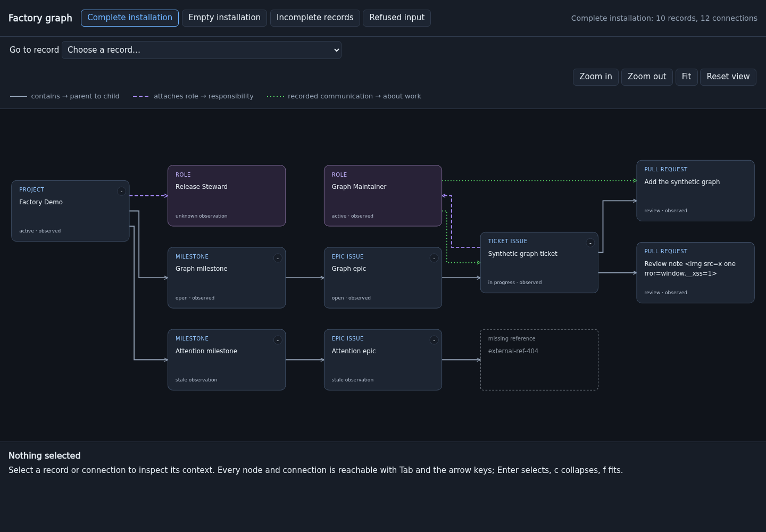Select the 'Add the synthetic graph' pull request card
Screen dimensions: 766x532
pyautogui.click(x=696, y=190)
